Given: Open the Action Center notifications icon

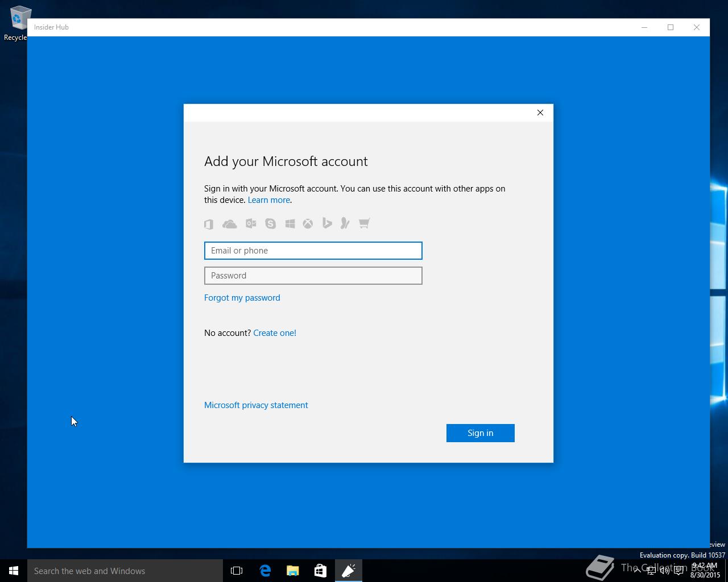Looking at the screenshot, I should pyautogui.click(x=679, y=571).
